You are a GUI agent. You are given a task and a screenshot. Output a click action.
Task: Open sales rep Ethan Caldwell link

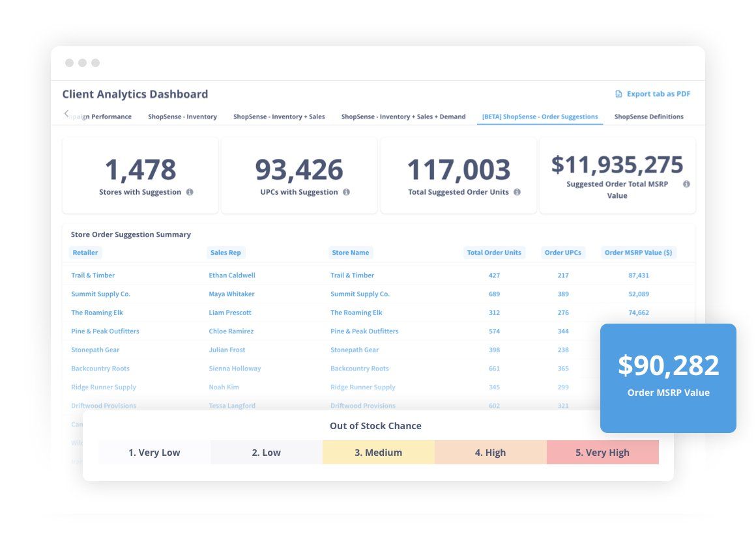point(232,275)
